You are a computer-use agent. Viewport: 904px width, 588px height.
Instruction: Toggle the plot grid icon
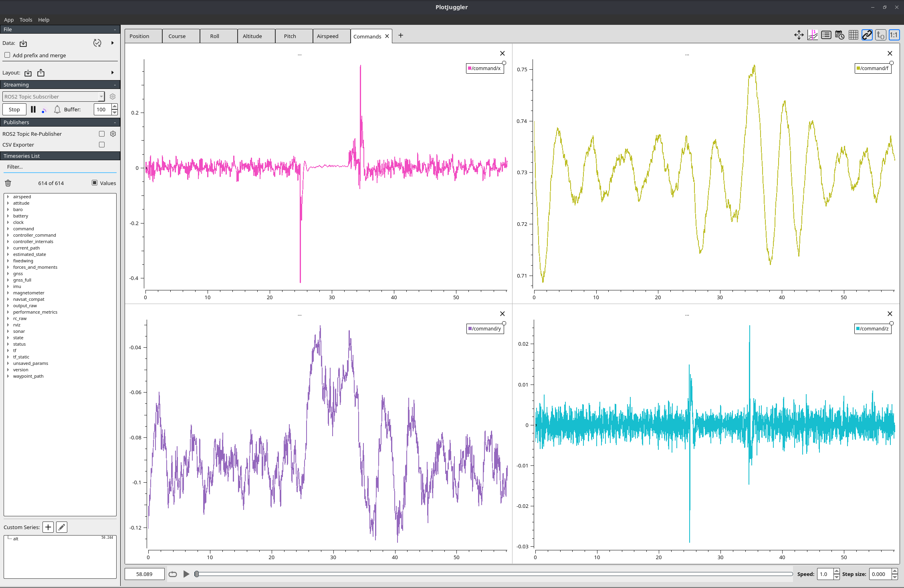coord(853,35)
